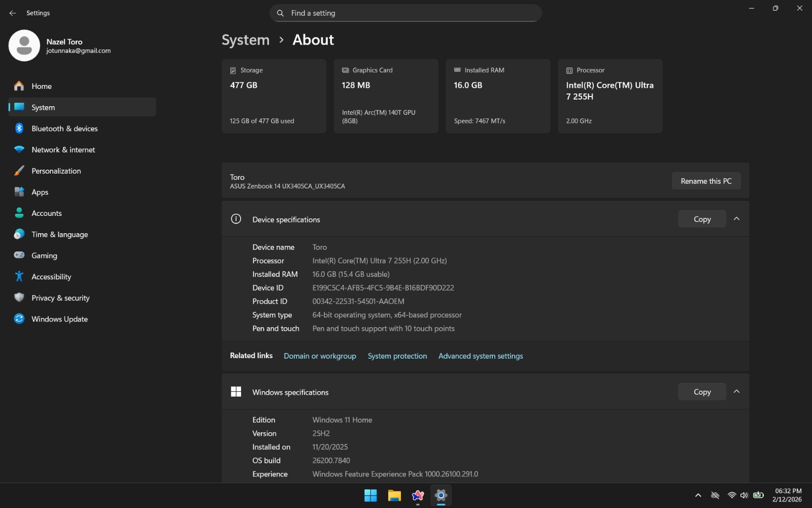Go to the Home settings page
This screenshot has width=812, height=508.
pyautogui.click(x=82, y=86)
